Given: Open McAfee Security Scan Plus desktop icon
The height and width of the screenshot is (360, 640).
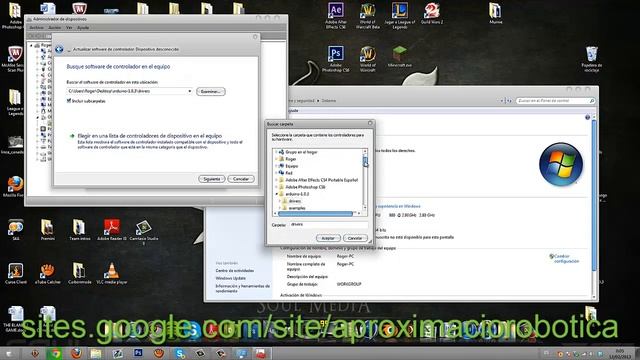Looking at the screenshot, I should 14,59.
